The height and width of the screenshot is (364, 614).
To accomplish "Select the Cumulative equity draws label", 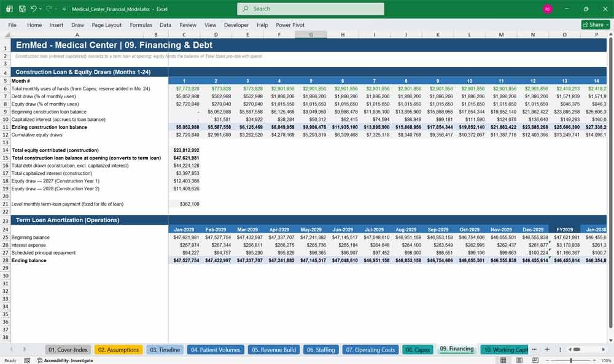I will pyautogui.click(x=37, y=135).
